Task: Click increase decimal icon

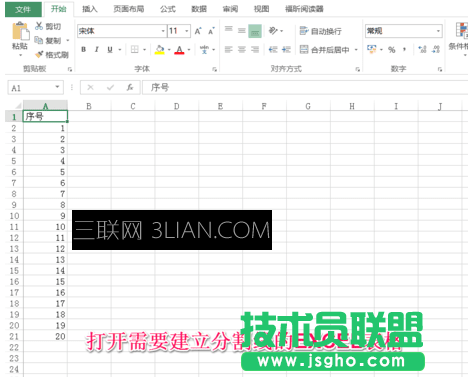Action: 422,50
